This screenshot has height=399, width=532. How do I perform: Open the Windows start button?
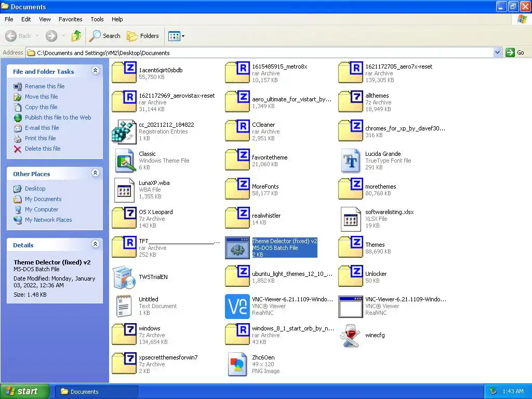tap(25, 392)
